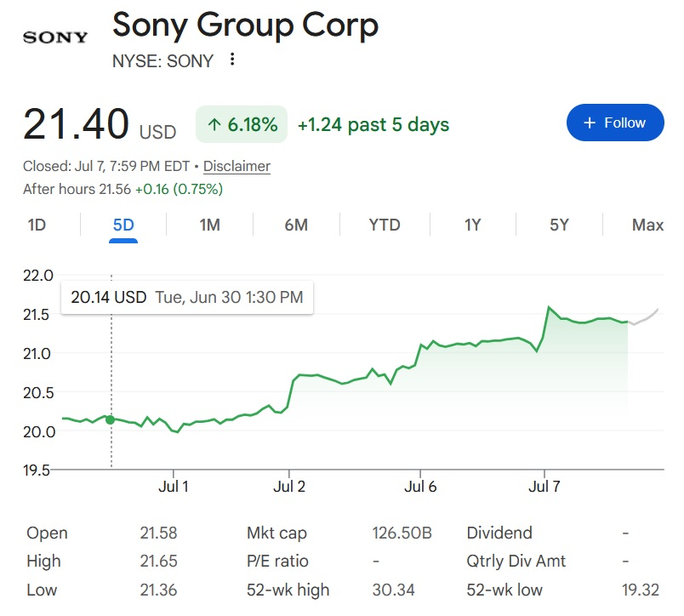Click the Mkt cap value 126.50B
Viewport: 684px width, 616px height.
point(402,533)
